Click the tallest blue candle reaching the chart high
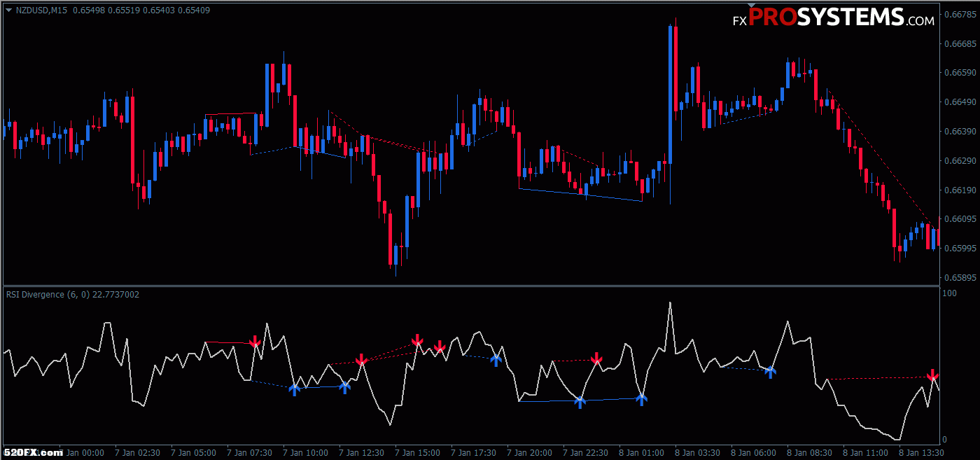 tap(670, 95)
